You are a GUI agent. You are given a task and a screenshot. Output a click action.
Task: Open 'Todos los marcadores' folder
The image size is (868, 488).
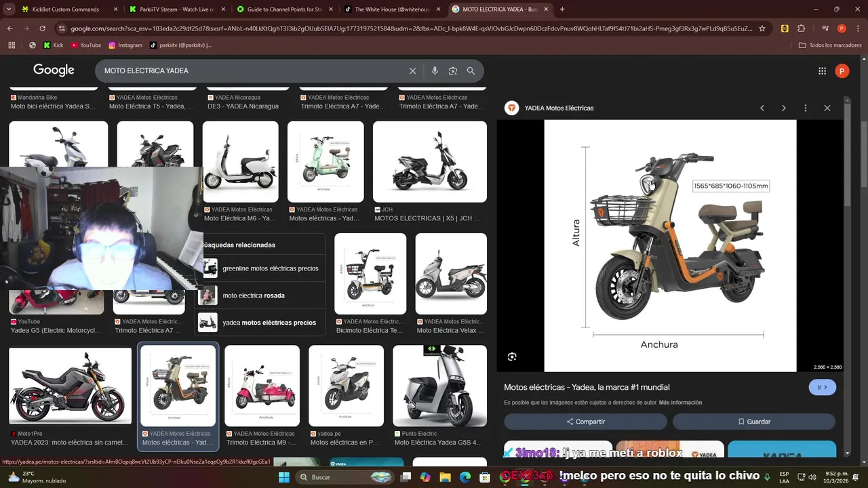(x=830, y=45)
